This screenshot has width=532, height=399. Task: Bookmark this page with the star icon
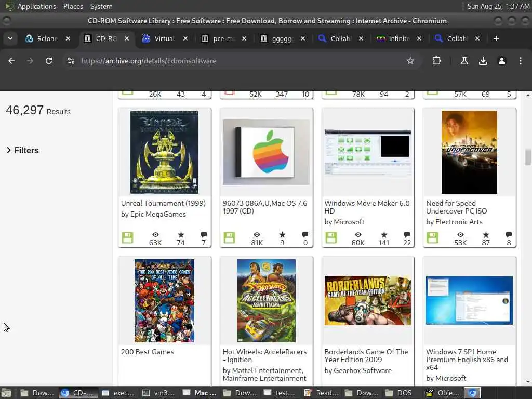(410, 61)
